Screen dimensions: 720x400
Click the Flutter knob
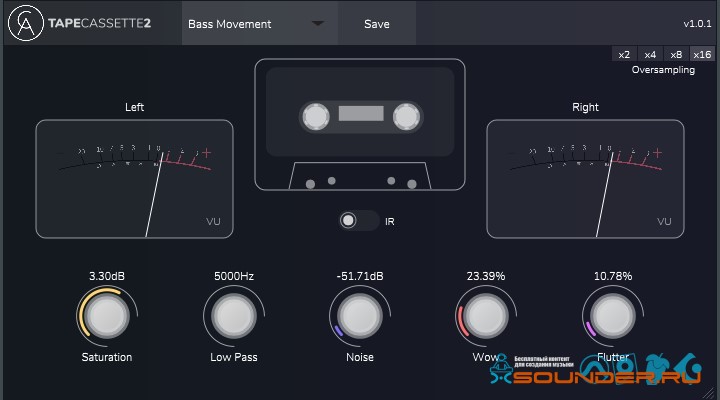pos(613,316)
